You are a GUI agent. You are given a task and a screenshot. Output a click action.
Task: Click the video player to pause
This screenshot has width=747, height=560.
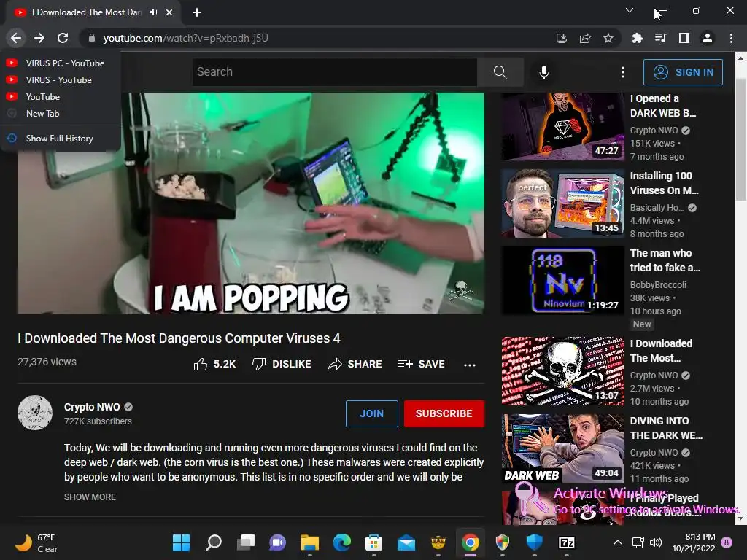pyautogui.click(x=251, y=203)
